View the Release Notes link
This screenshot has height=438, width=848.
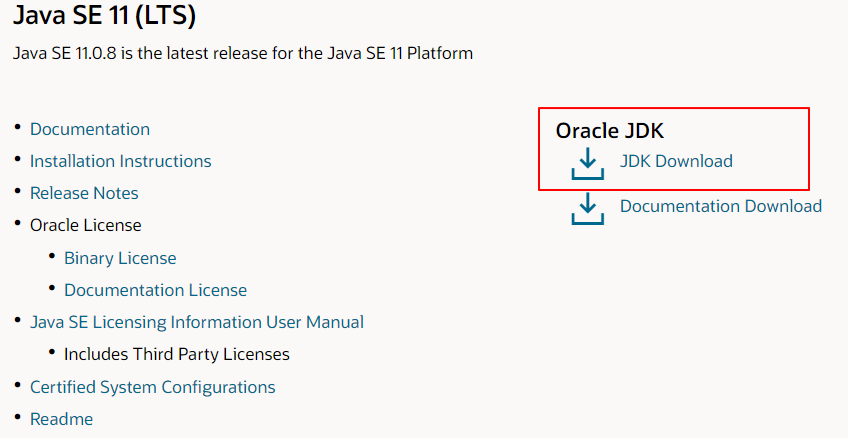(84, 193)
